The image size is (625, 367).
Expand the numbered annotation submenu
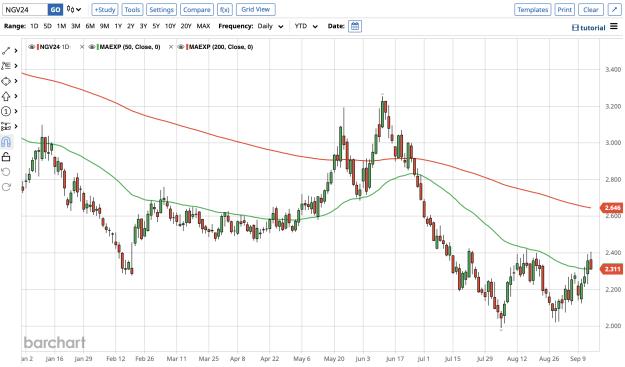16,112
